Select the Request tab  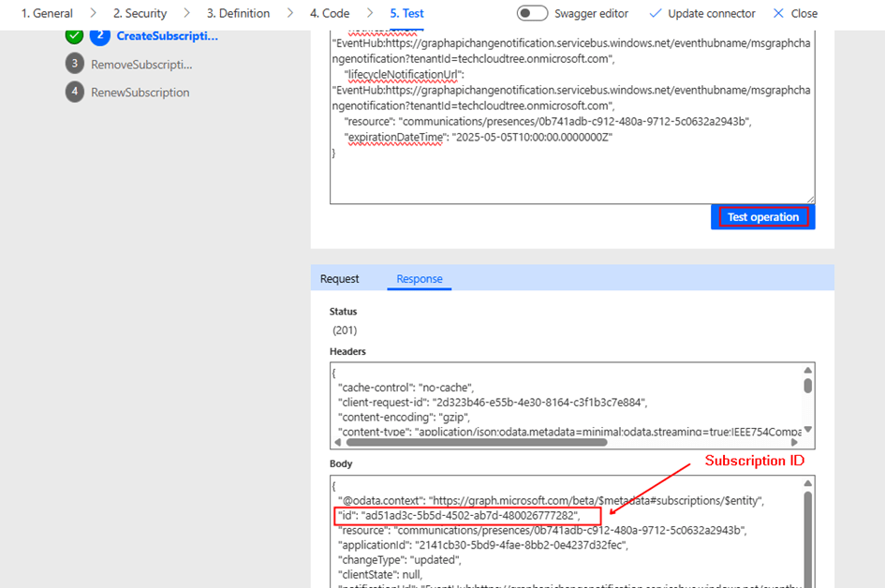coord(339,278)
